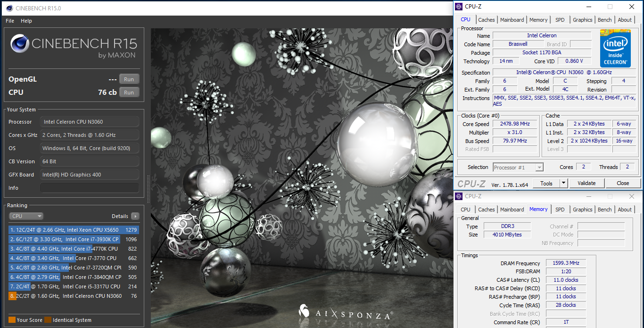This screenshot has height=328, width=644.
Task: Click the Processor field in Your System
Action: pyautogui.click(x=90, y=122)
